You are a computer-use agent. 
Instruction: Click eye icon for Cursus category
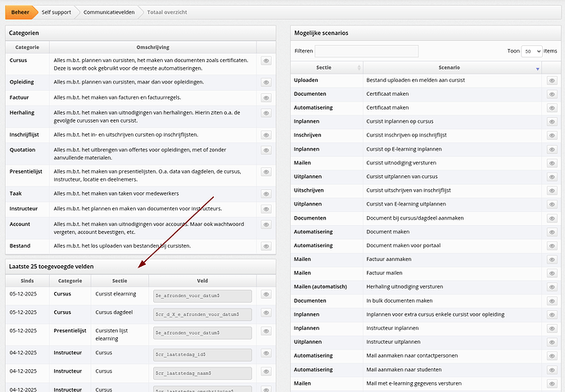(x=267, y=61)
